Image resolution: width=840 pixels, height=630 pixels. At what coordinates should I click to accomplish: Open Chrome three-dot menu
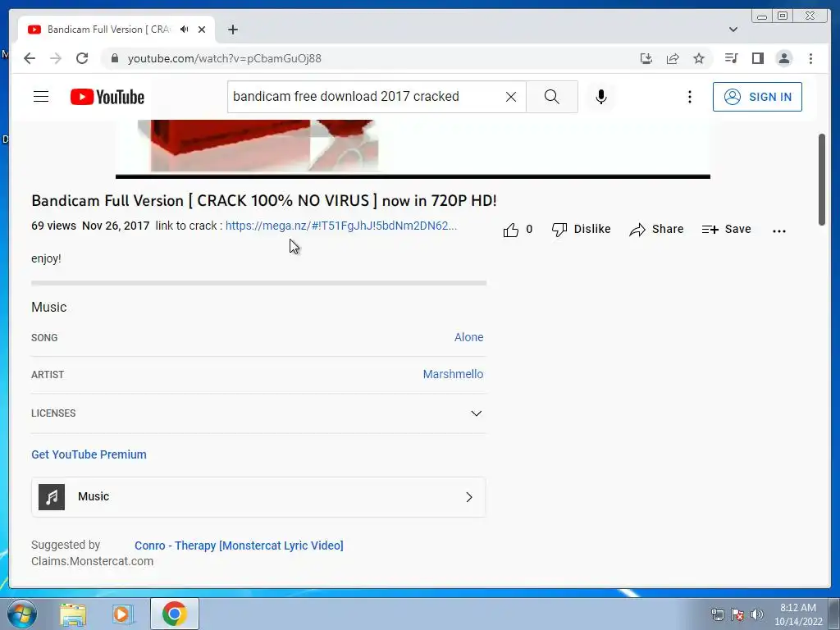click(810, 58)
